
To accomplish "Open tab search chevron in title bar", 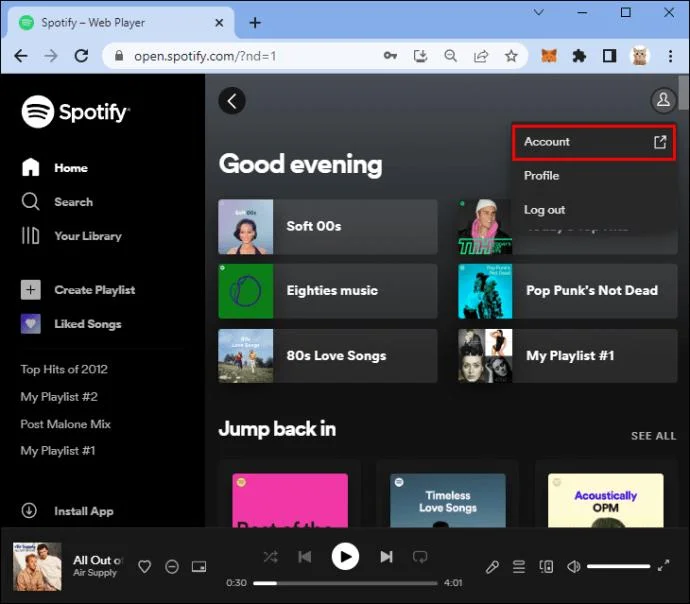I will (539, 12).
